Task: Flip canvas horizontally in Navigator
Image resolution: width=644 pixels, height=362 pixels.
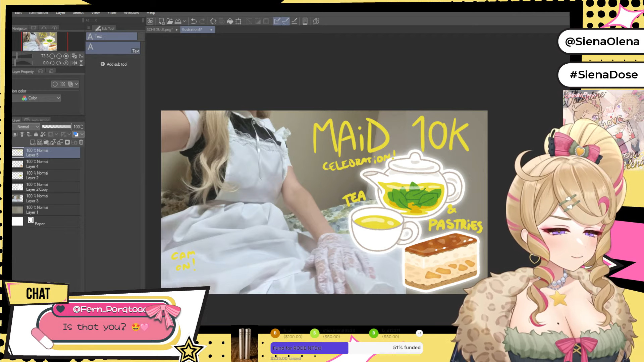Action: tap(74, 63)
